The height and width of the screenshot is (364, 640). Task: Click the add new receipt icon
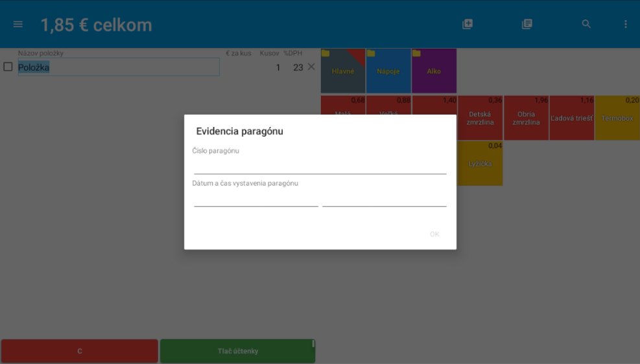468,24
